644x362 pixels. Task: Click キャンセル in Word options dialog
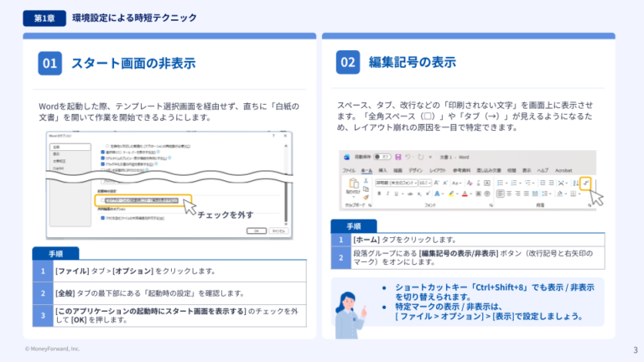click(x=278, y=231)
